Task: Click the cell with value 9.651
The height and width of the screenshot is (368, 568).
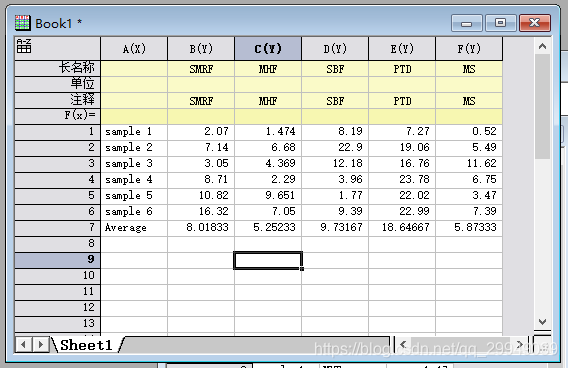Action: [268, 196]
